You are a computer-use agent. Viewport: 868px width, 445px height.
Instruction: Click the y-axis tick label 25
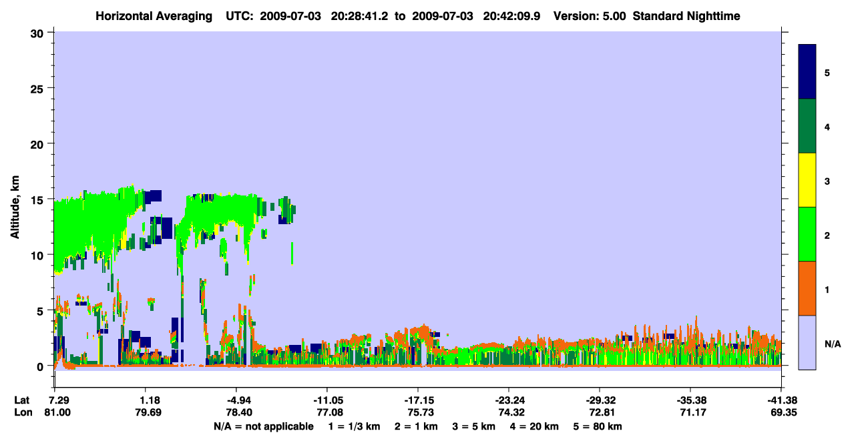click(38, 88)
